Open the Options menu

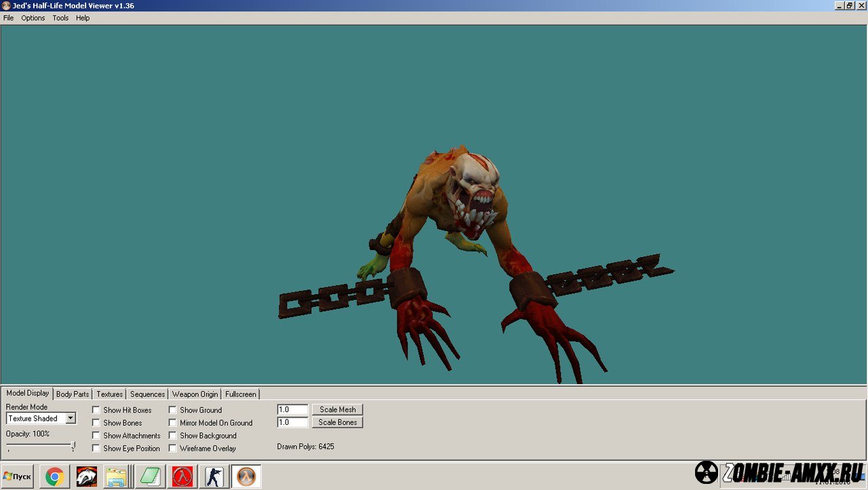tap(33, 18)
